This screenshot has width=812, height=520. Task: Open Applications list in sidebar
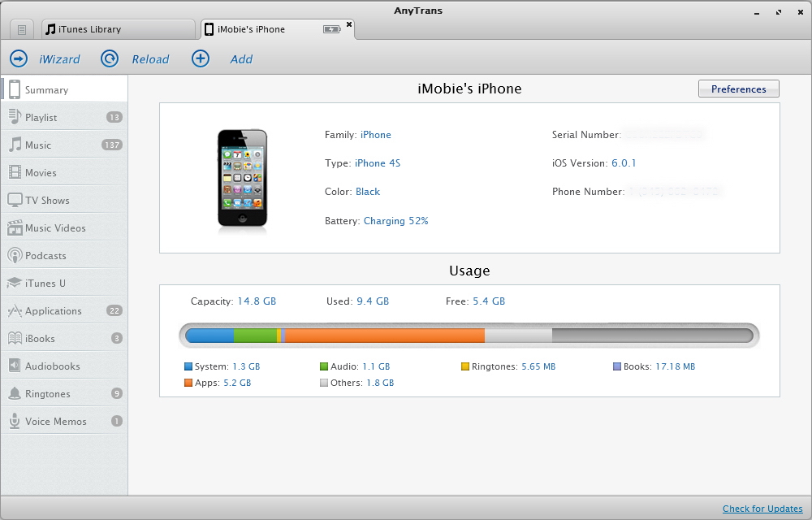[x=54, y=311]
